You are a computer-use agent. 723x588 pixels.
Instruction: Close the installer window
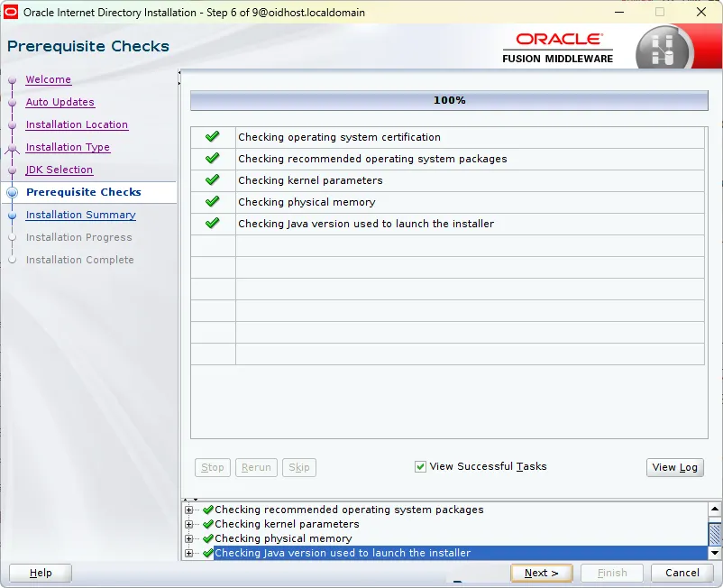point(701,12)
